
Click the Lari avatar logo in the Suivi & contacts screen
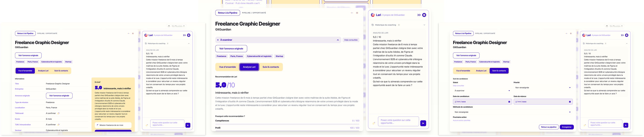click(x=584, y=35)
